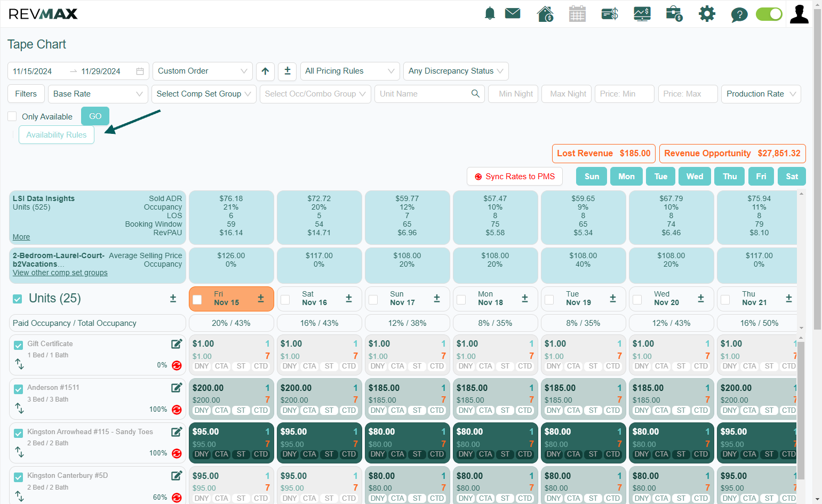Open the mail envelope icon
Screen dimensions: 822x504
(513, 13)
